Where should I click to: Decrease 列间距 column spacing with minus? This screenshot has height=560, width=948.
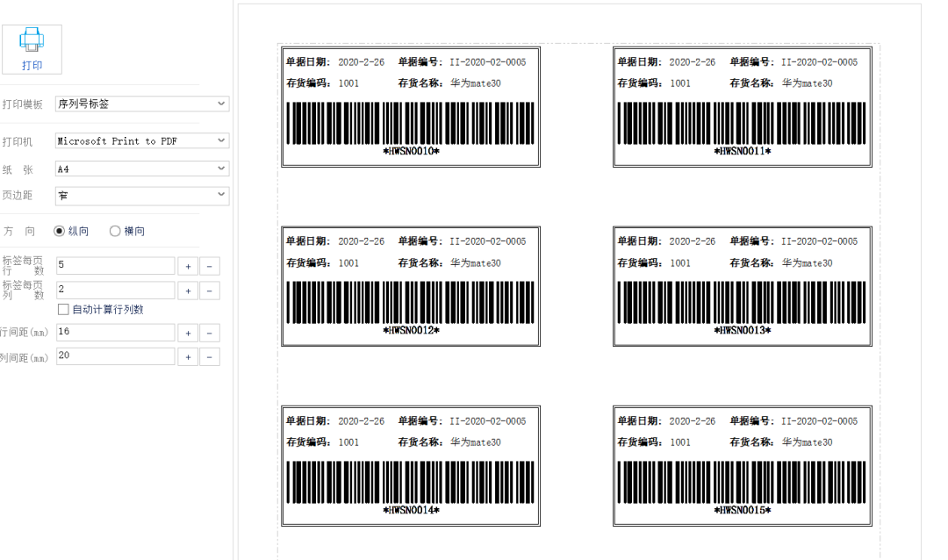(x=210, y=357)
